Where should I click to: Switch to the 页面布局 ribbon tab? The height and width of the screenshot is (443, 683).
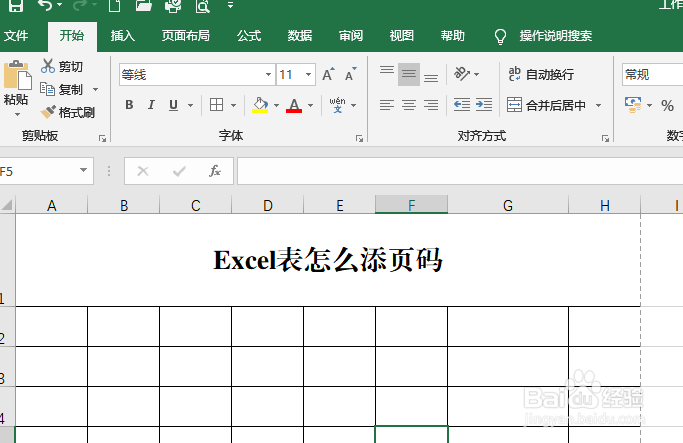(x=186, y=35)
